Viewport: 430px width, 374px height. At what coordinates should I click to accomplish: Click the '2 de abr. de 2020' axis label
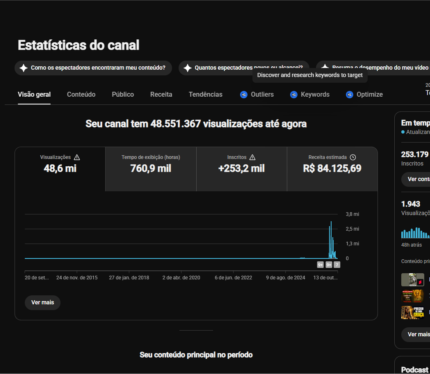point(181,278)
